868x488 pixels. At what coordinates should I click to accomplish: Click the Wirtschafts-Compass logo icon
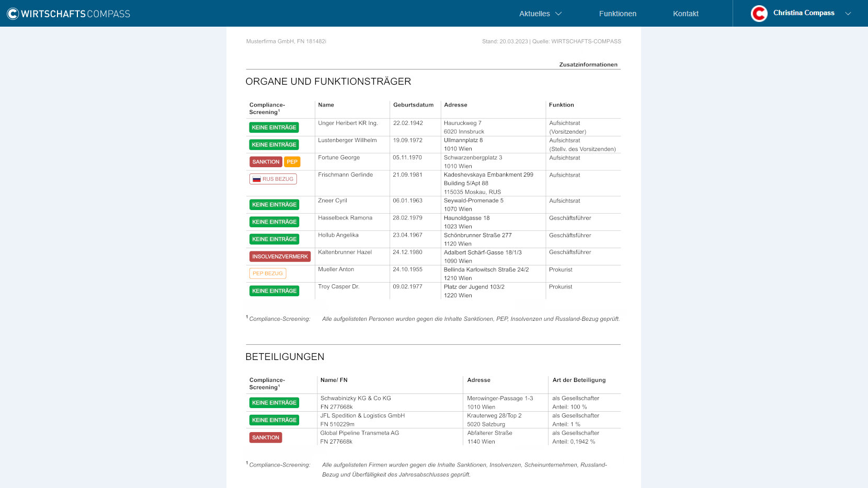[x=13, y=14]
